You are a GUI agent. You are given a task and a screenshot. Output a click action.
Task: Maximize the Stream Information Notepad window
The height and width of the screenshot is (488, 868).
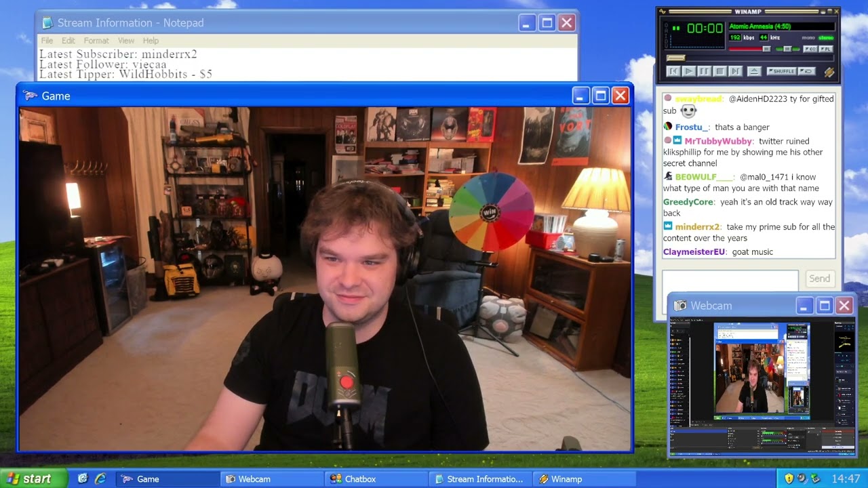[x=547, y=23]
